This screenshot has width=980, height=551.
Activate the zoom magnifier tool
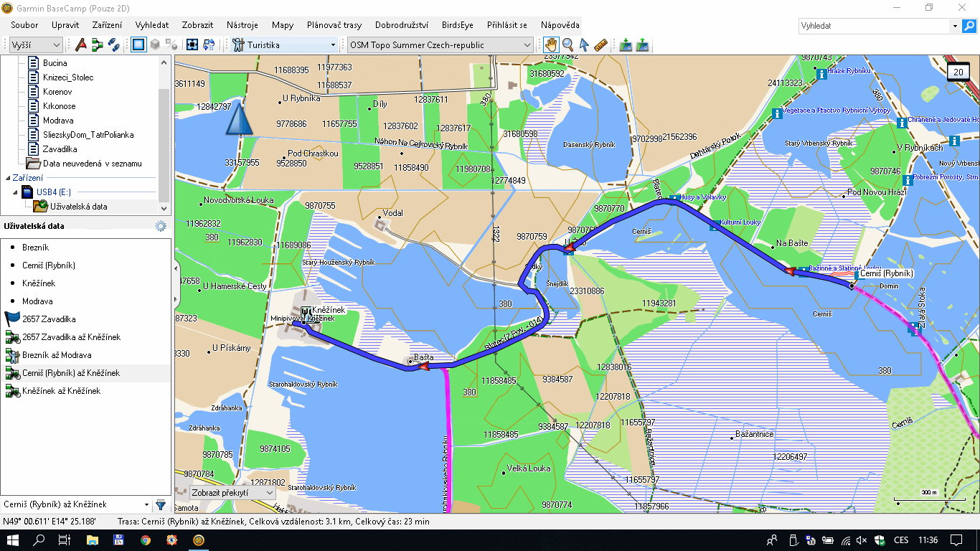point(567,44)
